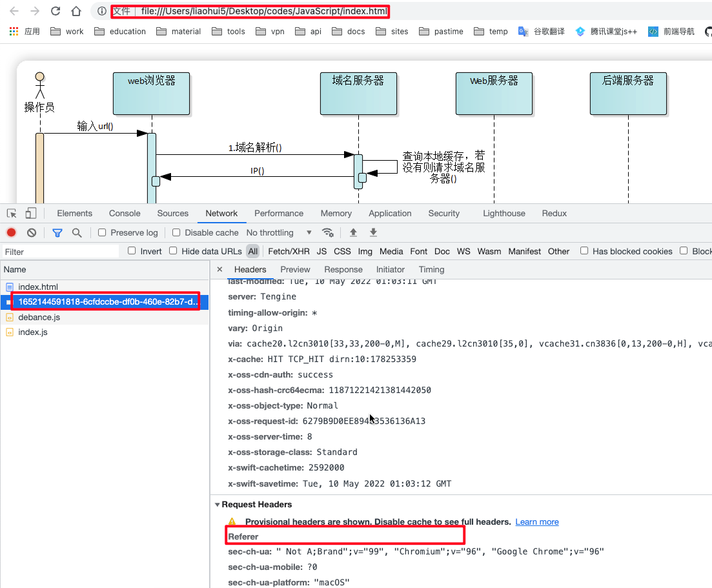Open the pastime bookmarks folder

pyautogui.click(x=441, y=32)
